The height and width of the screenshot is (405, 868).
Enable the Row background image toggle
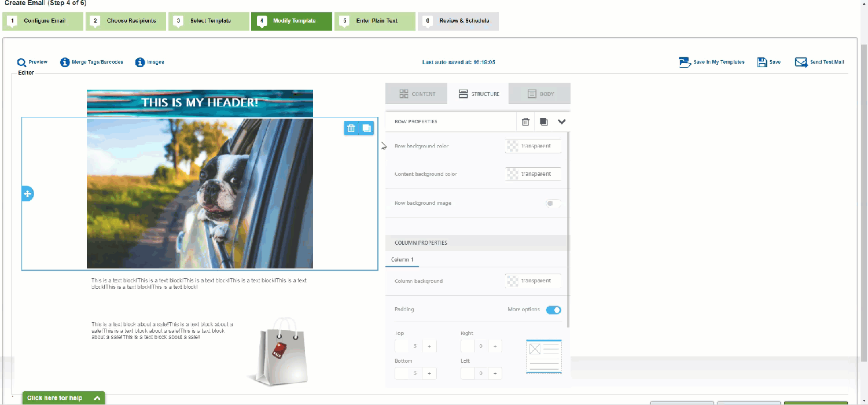553,204
